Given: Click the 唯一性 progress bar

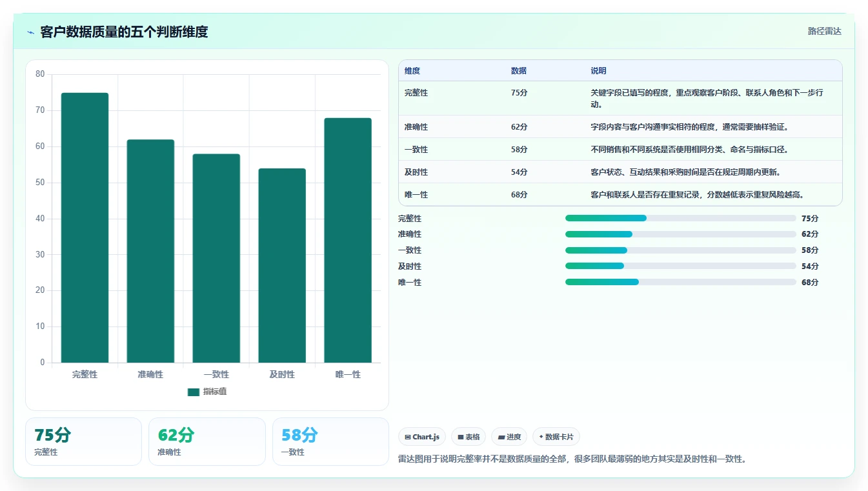Looking at the screenshot, I should [x=681, y=282].
